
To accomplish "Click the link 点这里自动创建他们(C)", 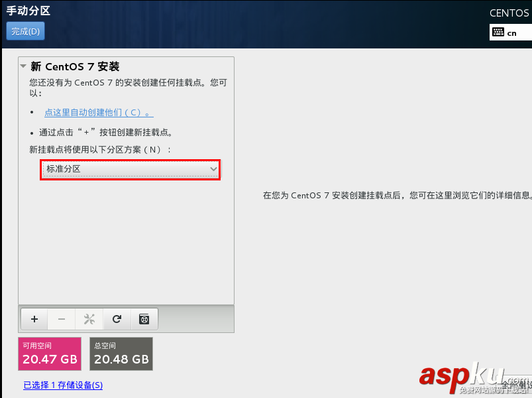I will click(x=99, y=112).
